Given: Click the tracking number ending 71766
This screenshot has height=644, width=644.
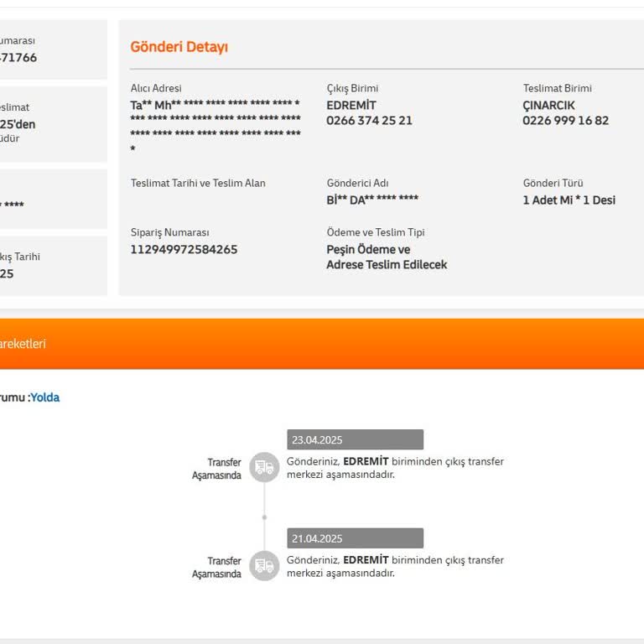Looking at the screenshot, I should pyautogui.click(x=18, y=58).
